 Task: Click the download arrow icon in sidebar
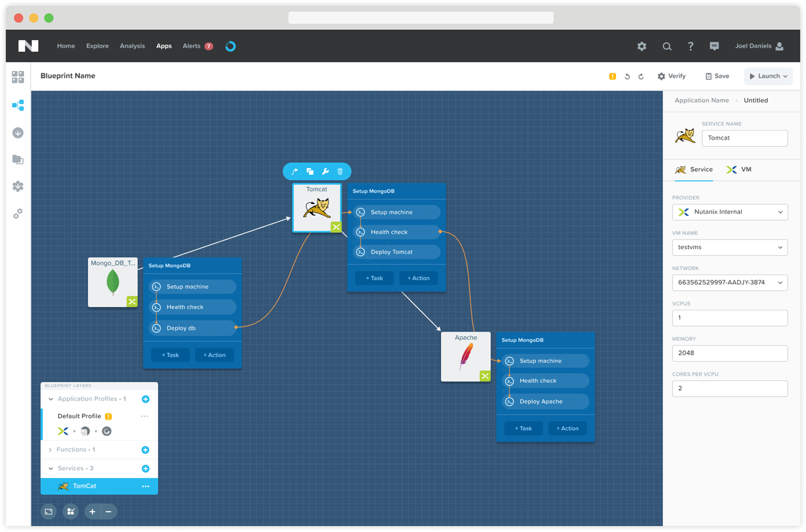18,133
